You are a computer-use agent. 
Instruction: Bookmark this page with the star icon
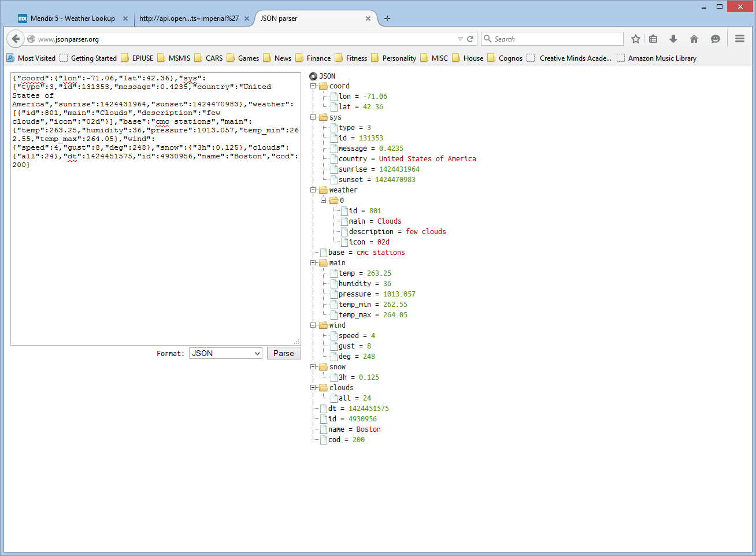(x=636, y=39)
